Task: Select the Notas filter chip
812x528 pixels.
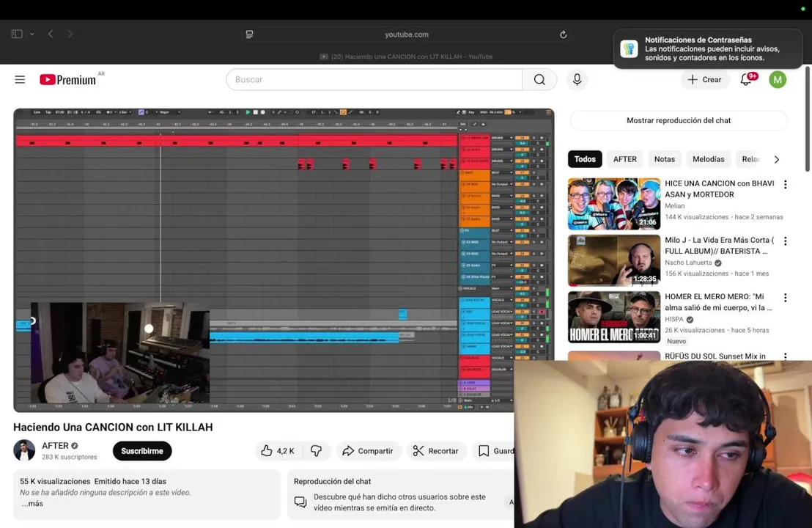Action: point(665,159)
